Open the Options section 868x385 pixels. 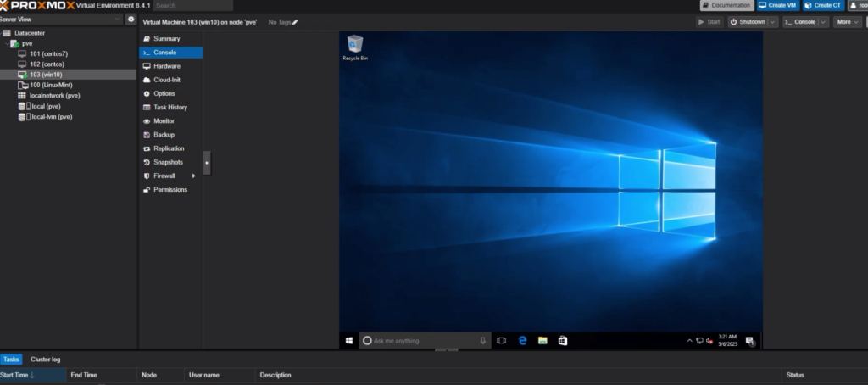tap(170, 93)
